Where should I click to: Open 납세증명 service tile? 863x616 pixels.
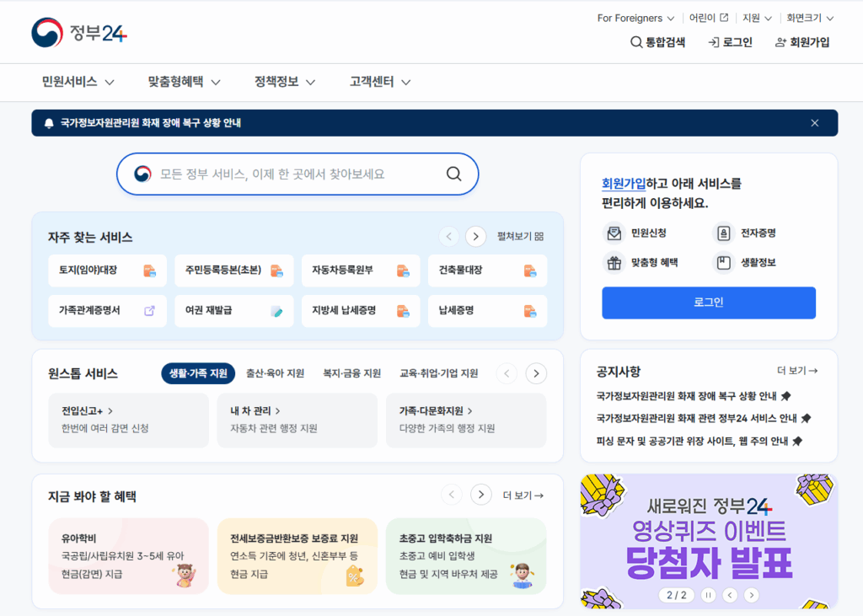[488, 310]
